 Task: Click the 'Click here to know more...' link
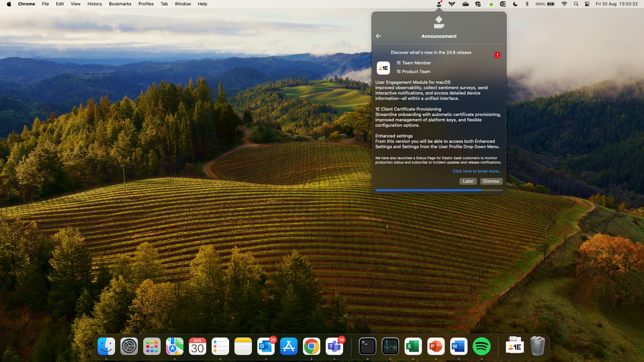coord(477,171)
